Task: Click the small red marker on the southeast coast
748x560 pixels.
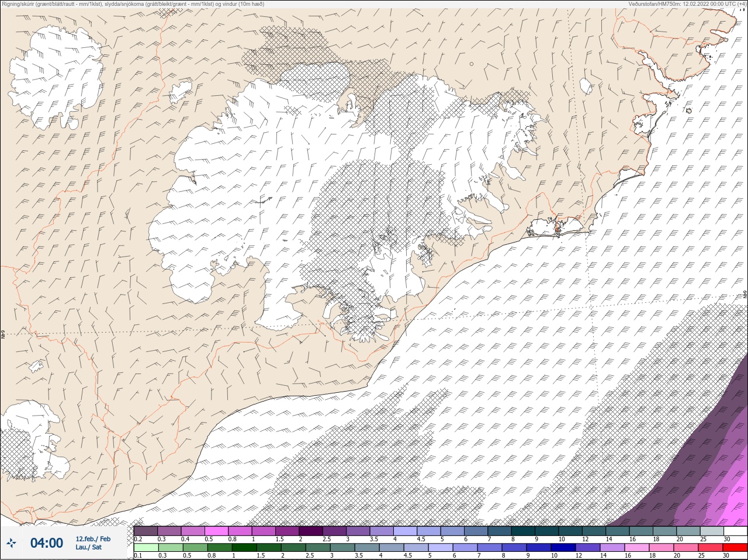Action: tap(557, 230)
